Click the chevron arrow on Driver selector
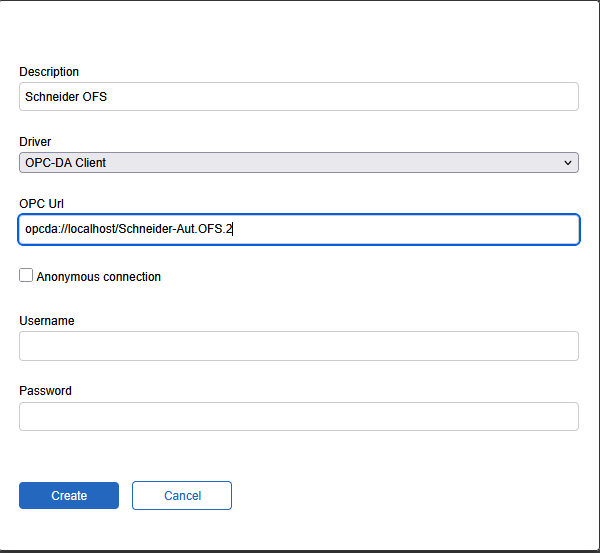600x553 pixels. click(x=567, y=163)
